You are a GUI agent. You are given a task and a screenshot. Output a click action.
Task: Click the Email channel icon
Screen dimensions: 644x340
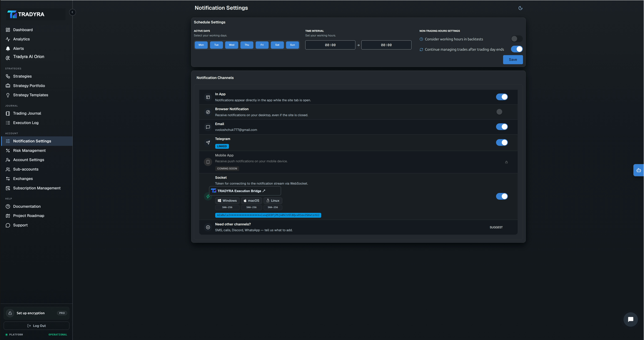click(208, 127)
